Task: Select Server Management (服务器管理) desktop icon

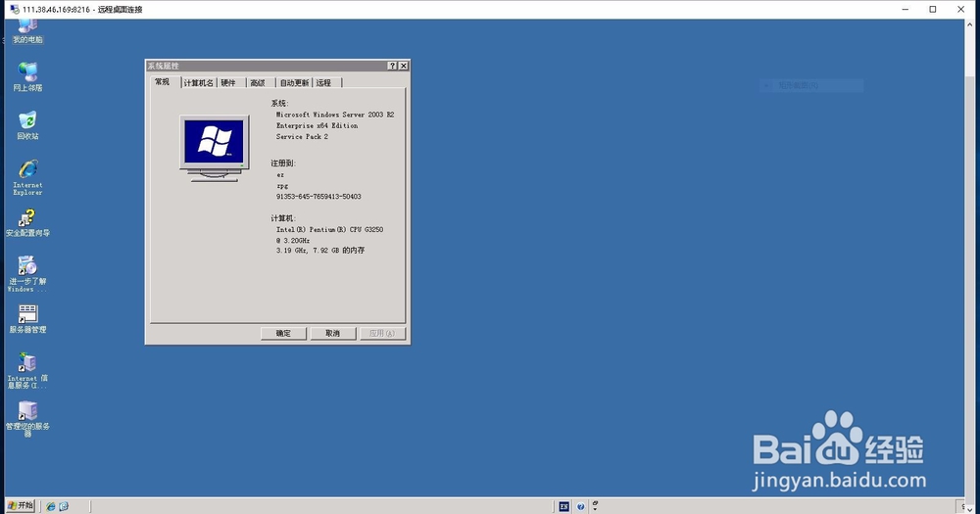Action: point(27,318)
